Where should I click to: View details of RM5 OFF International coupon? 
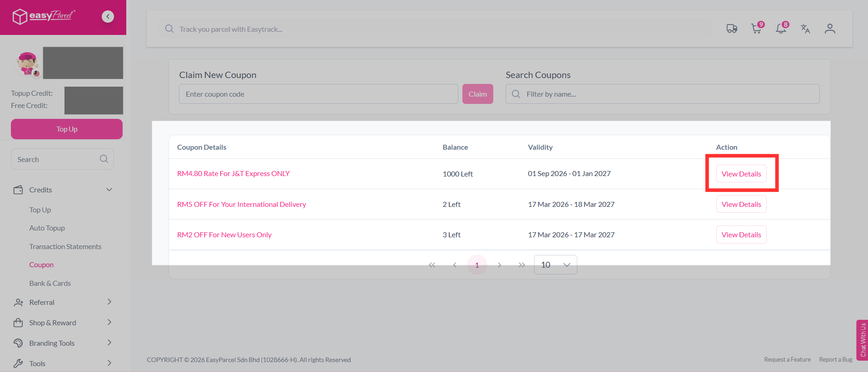click(741, 204)
